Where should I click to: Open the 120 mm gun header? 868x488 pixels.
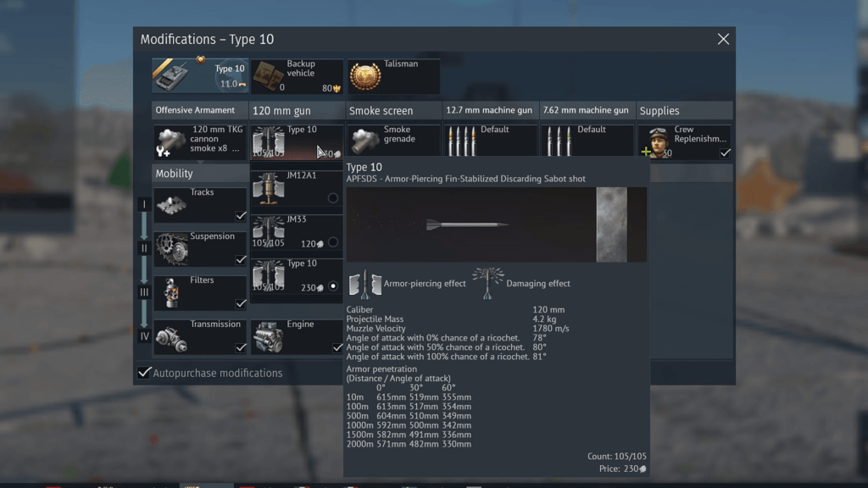[297, 111]
